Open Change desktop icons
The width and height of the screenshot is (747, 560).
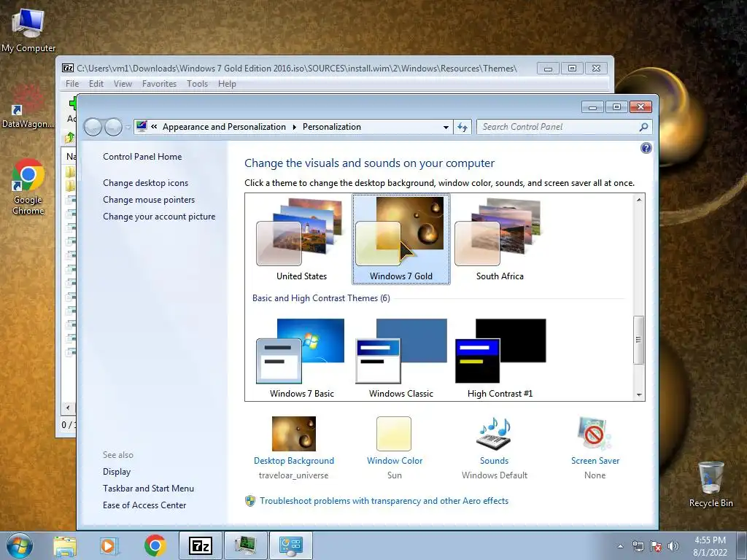coord(145,183)
